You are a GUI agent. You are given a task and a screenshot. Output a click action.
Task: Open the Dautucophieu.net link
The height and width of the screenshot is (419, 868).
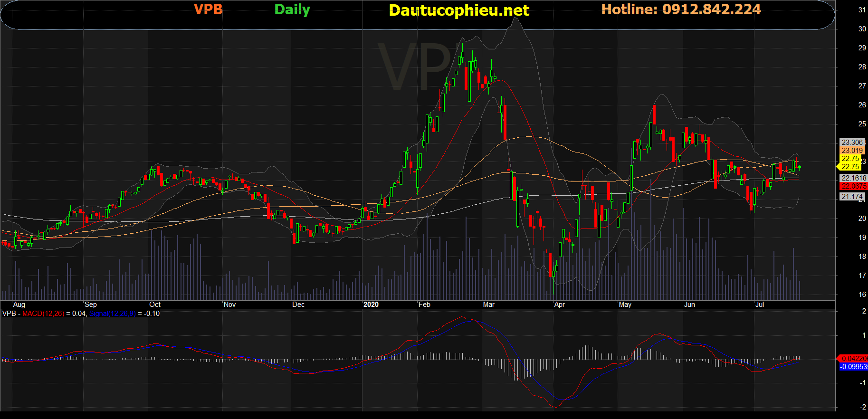point(458,10)
